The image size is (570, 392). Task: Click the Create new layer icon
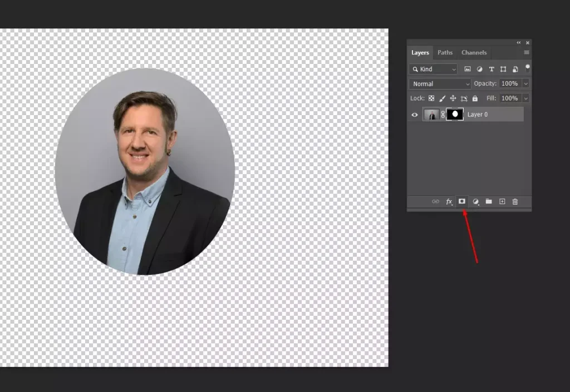[502, 201]
